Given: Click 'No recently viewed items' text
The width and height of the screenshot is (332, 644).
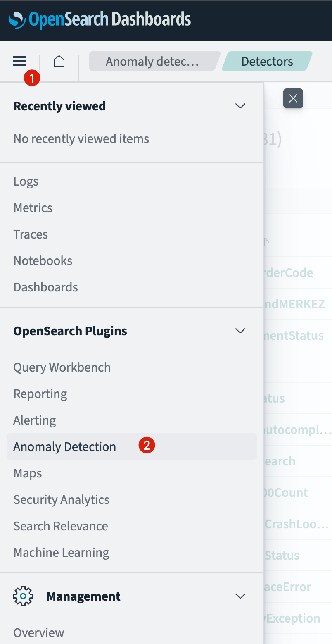Looking at the screenshot, I should [81, 138].
